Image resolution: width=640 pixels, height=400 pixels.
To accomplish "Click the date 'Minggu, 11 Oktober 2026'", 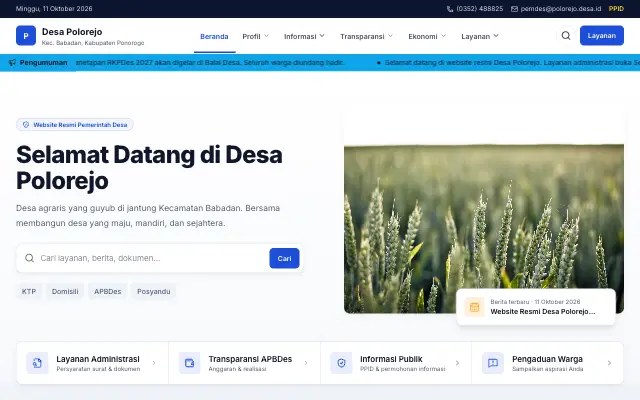I will point(54,9).
